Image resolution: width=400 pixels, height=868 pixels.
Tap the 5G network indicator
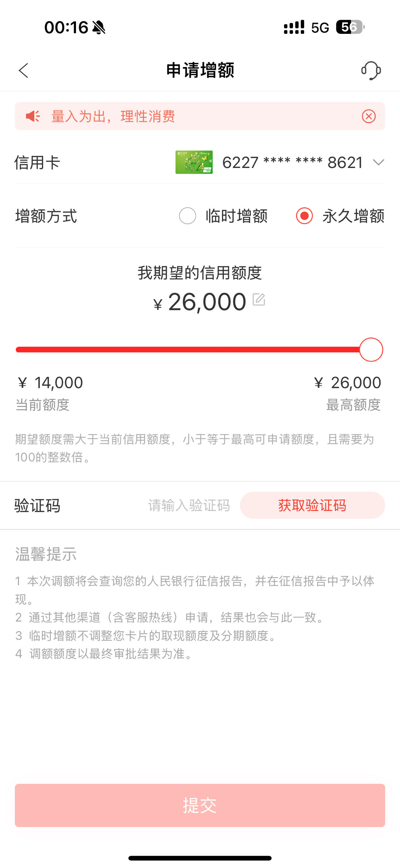click(320, 28)
